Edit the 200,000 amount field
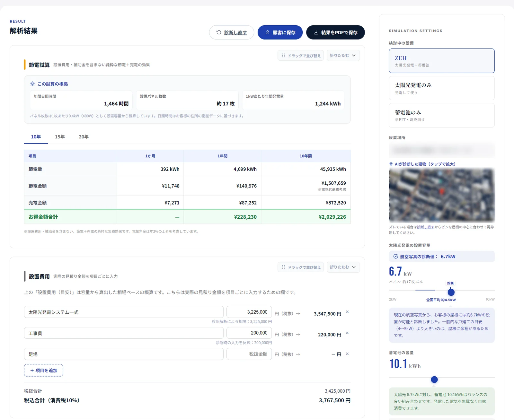This screenshot has width=514, height=420. coord(249,333)
